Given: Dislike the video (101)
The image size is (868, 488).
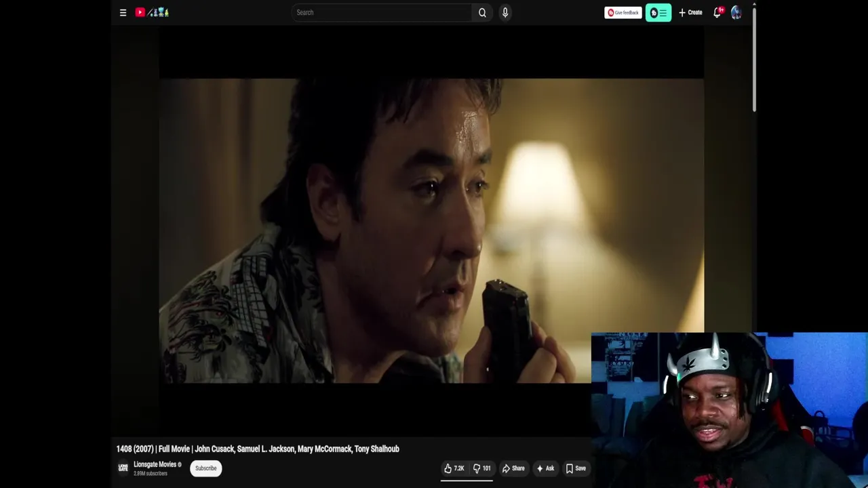Looking at the screenshot, I should click(x=481, y=468).
